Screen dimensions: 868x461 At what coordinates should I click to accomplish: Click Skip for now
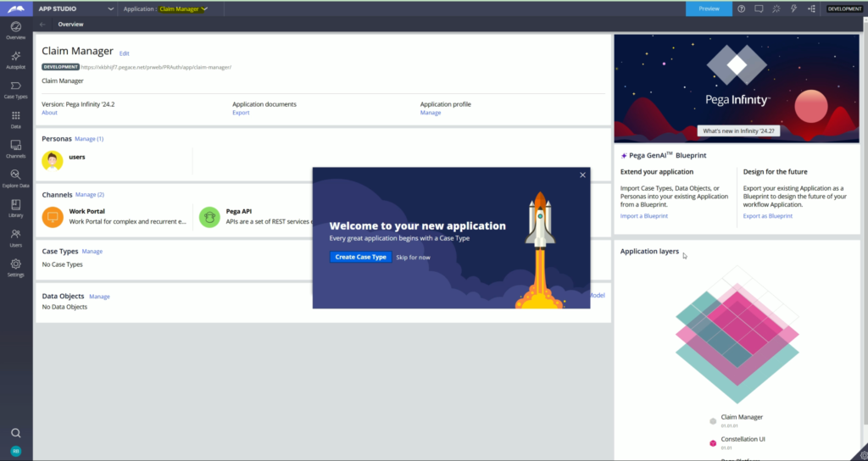pyautogui.click(x=413, y=258)
